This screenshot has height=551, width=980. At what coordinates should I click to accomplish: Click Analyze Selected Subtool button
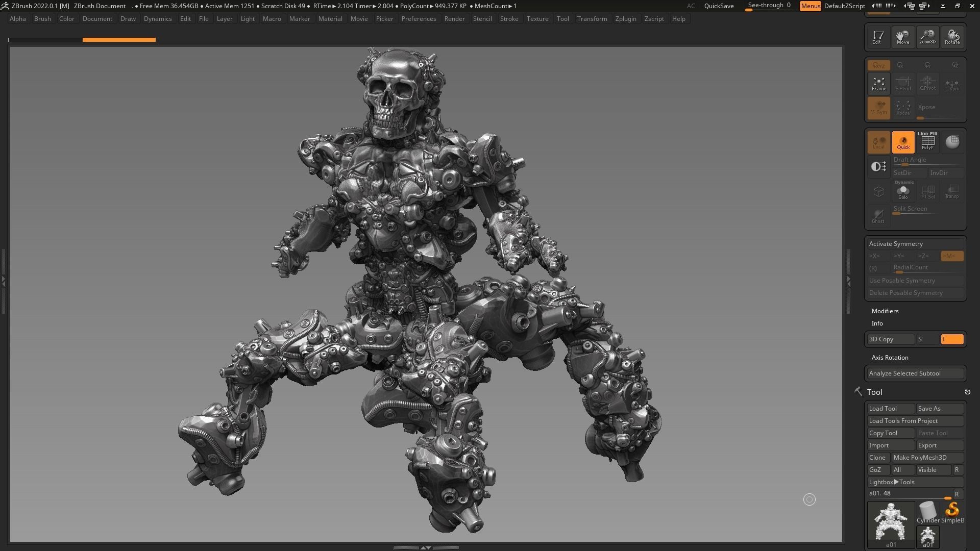[915, 373]
